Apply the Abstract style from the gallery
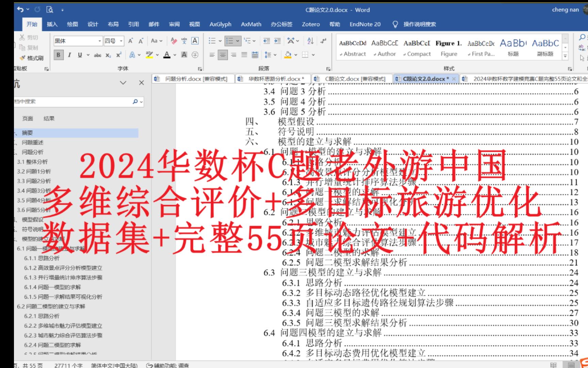Viewport: 588px width, 368px height. tap(353, 48)
